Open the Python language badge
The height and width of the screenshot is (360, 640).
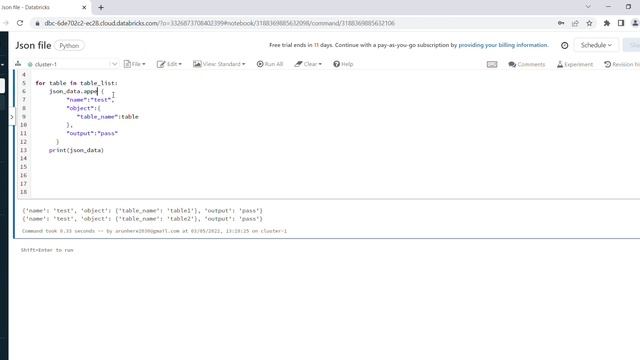tap(69, 46)
